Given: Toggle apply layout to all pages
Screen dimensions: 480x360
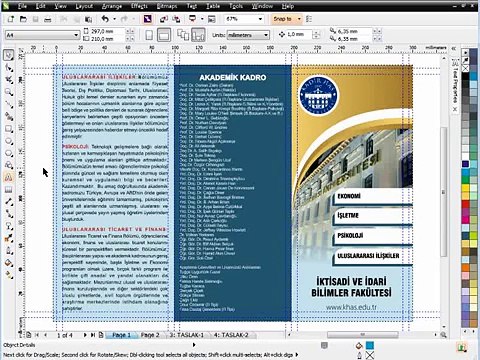Looking at the screenshot, I should (x=183, y=35).
